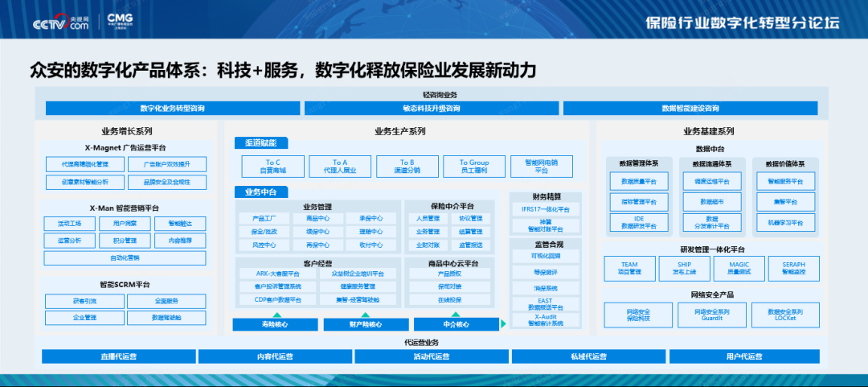
Task: Click the 内容推荐 box
Action: tap(180, 241)
